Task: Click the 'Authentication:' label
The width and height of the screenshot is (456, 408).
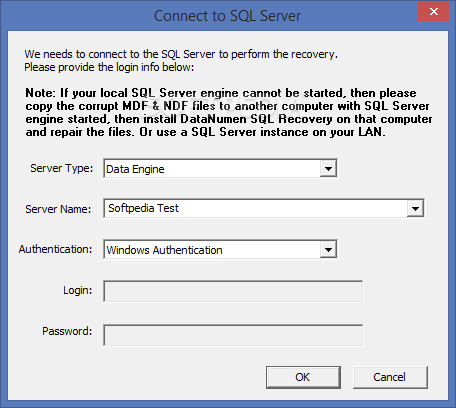Action: click(x=55, y=249)
